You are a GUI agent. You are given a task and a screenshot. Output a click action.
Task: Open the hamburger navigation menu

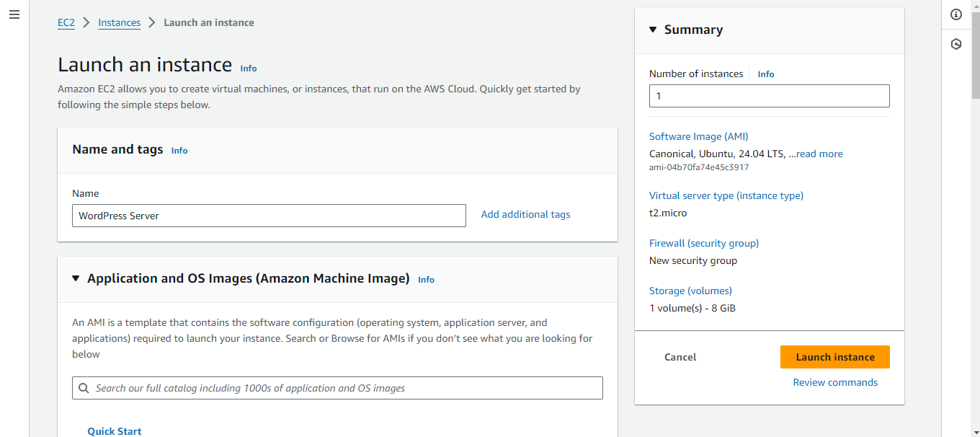click(x=14, y=14)
